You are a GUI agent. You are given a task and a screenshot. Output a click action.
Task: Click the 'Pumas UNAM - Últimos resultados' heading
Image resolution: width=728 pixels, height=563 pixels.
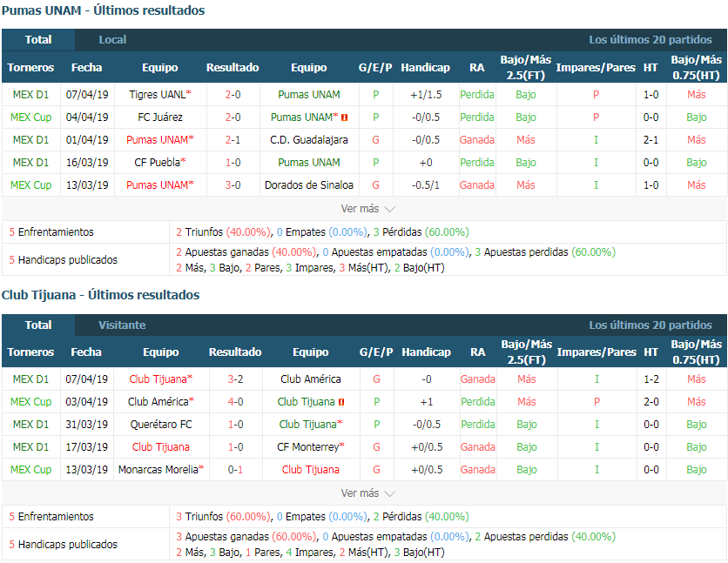click(x=103, y=10)
